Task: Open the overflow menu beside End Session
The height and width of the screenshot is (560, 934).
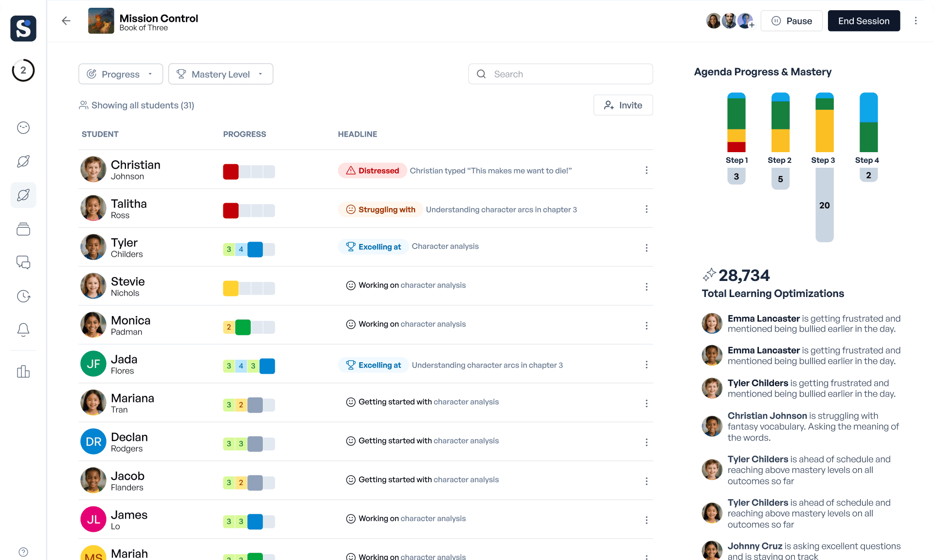Action: click(916, 21)
